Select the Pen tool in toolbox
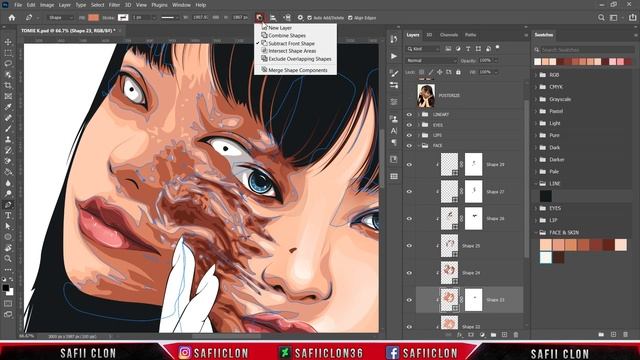 (8, 204)
